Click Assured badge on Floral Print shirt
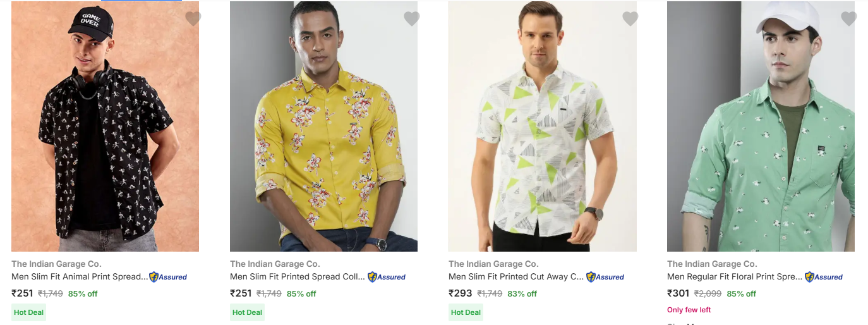 click(824, 277)
